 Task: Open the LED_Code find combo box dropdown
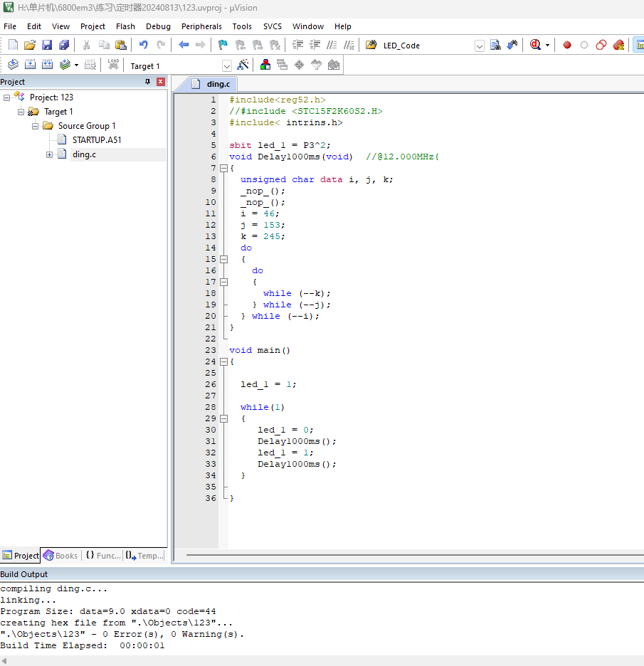pyautogui.click(x=479, y=46)
